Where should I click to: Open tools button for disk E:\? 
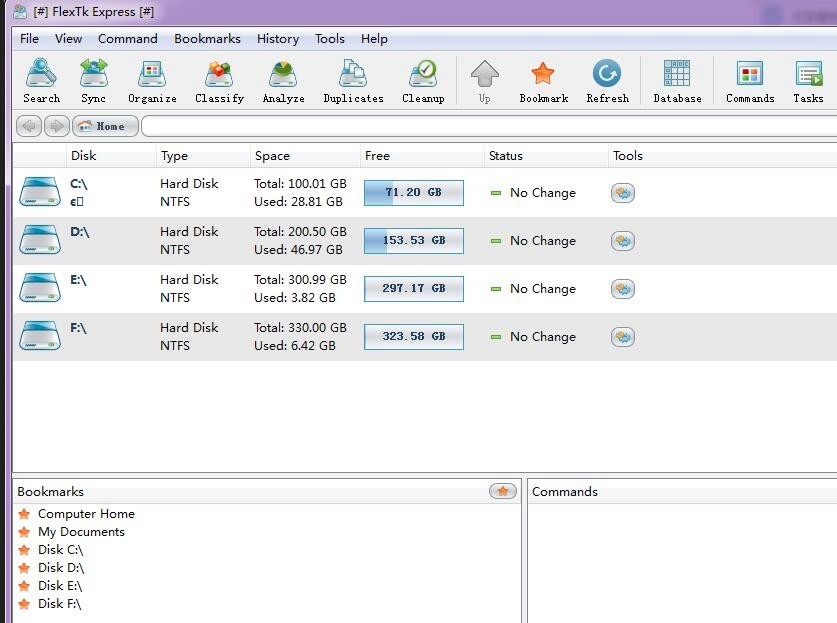622,289
